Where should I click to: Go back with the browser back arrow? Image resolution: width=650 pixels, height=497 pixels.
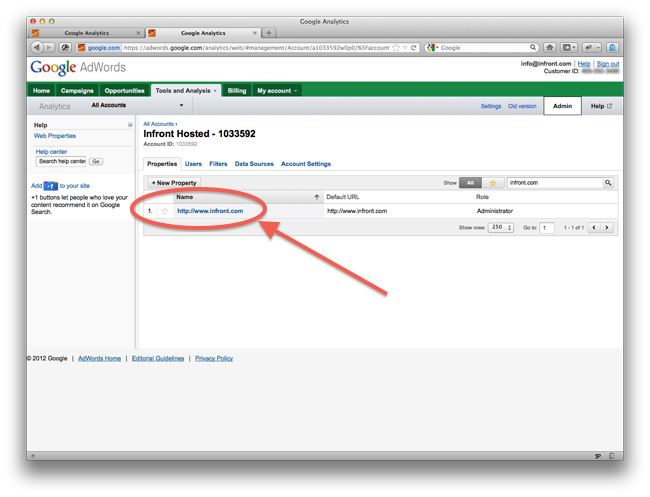(37, 48)
